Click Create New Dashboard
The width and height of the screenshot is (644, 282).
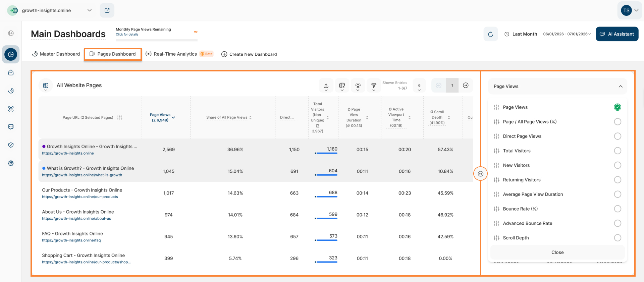click(249, 54)
